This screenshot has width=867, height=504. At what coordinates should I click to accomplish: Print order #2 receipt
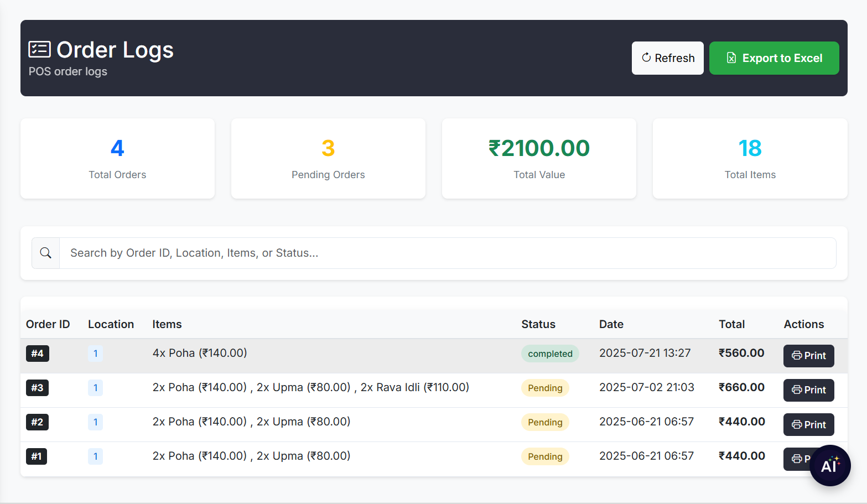click(808, 425)
